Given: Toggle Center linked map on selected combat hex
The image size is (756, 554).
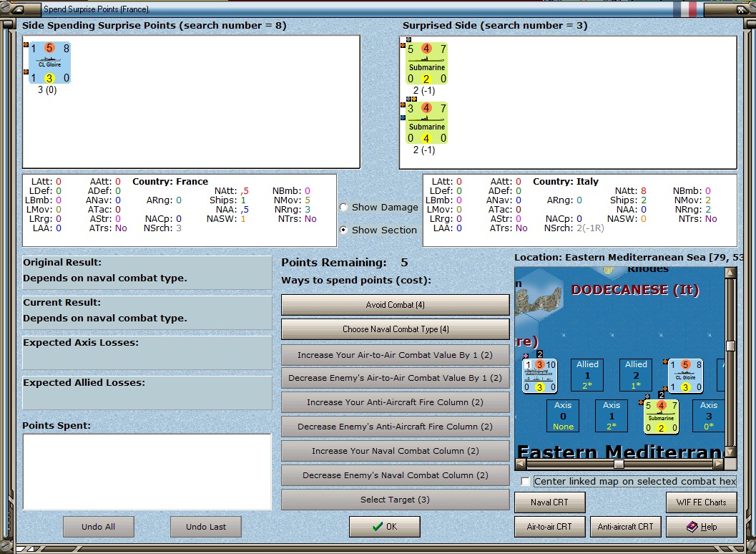Looking at the screenshot, I should click(526, 481).
